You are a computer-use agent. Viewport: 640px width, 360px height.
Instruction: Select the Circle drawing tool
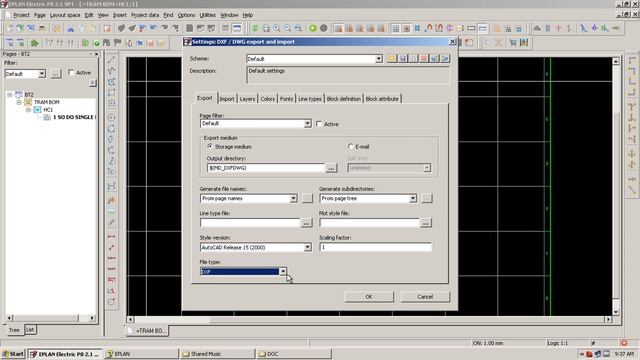[x=111, y=118]
